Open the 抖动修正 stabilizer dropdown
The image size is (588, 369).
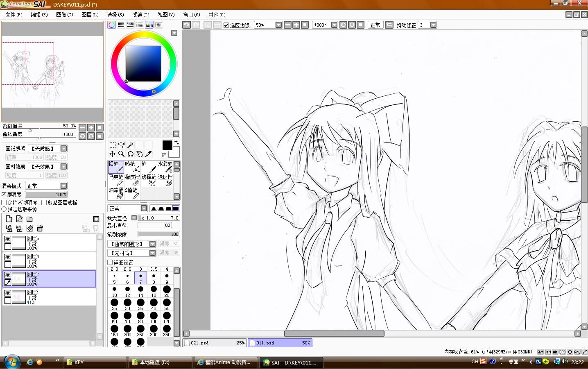(x=433, y=25)
